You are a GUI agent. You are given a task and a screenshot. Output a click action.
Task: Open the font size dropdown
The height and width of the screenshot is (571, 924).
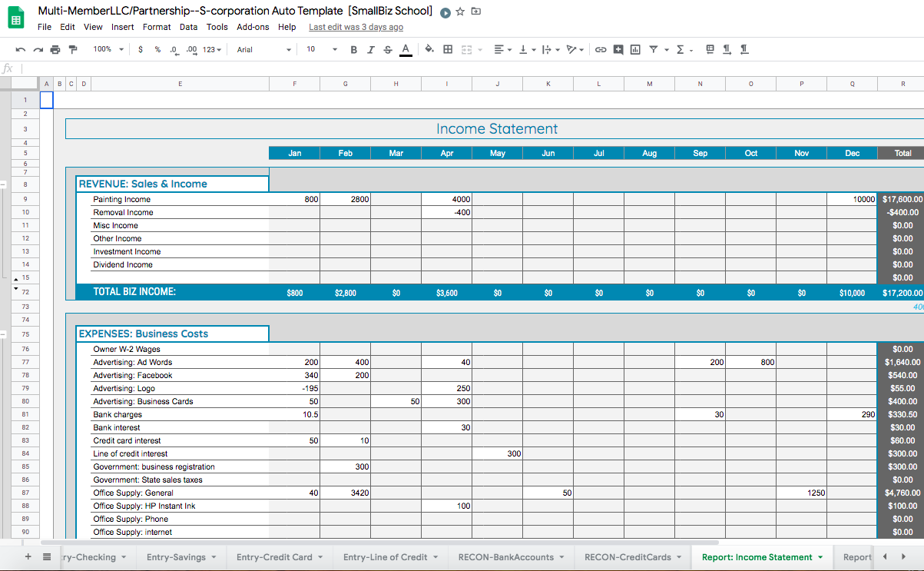(x=321, y=49)
